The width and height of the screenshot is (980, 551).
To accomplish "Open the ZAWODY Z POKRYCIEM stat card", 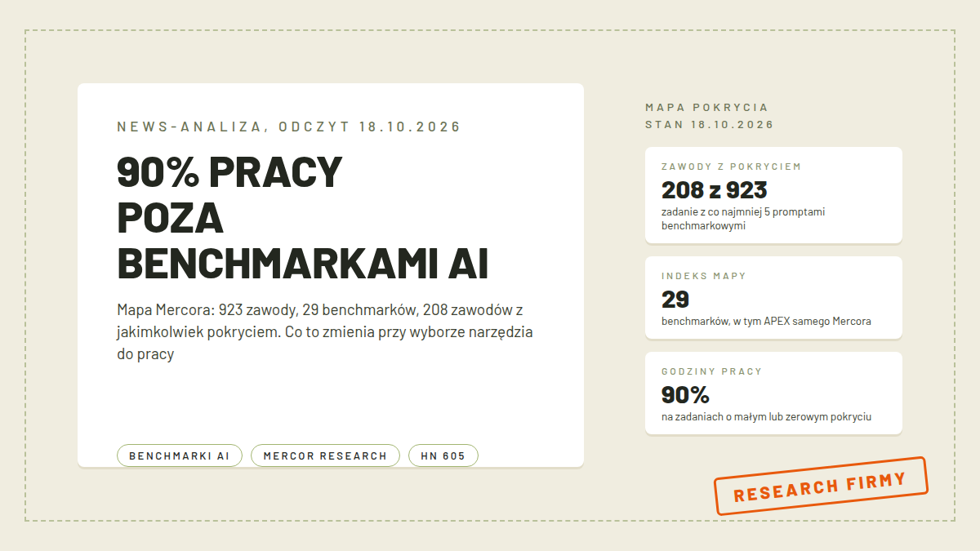I will (x=773, y=195).
